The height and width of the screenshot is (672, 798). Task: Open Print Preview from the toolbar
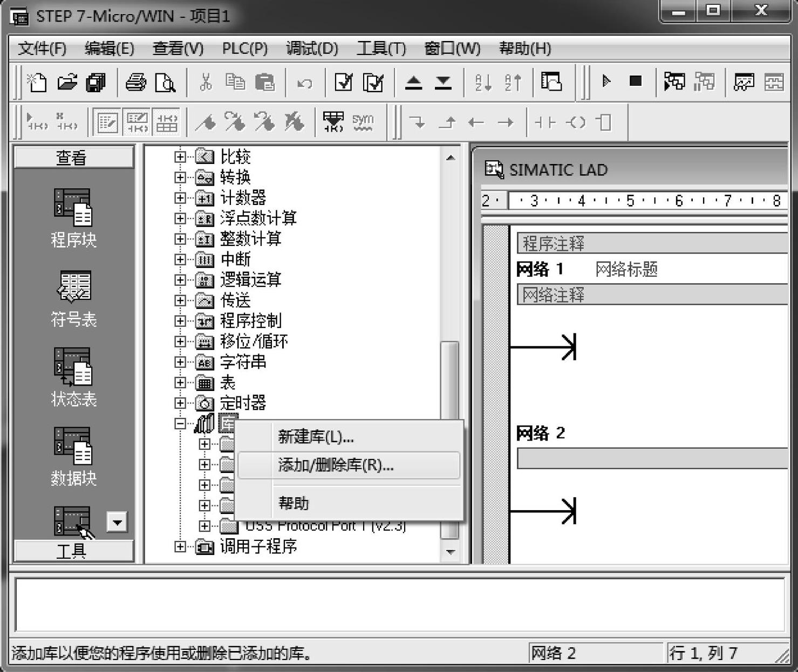pos(165,83)
